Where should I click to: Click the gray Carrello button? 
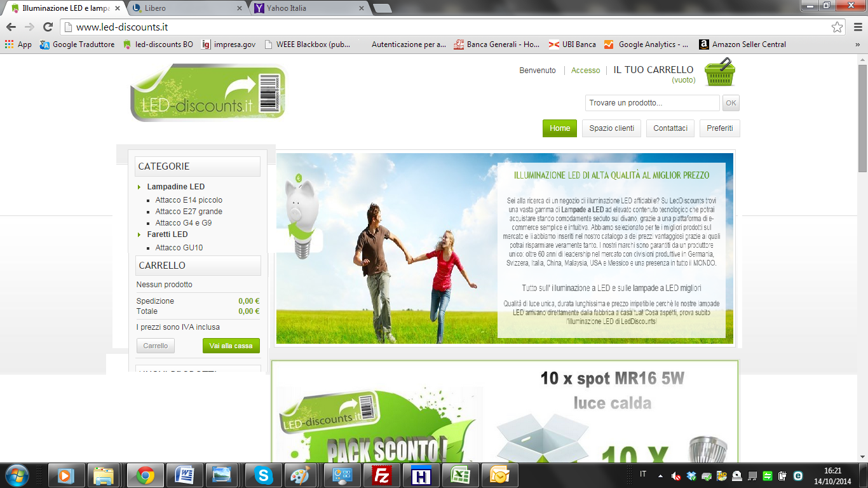pyautogui.click(x=155, y=346)
